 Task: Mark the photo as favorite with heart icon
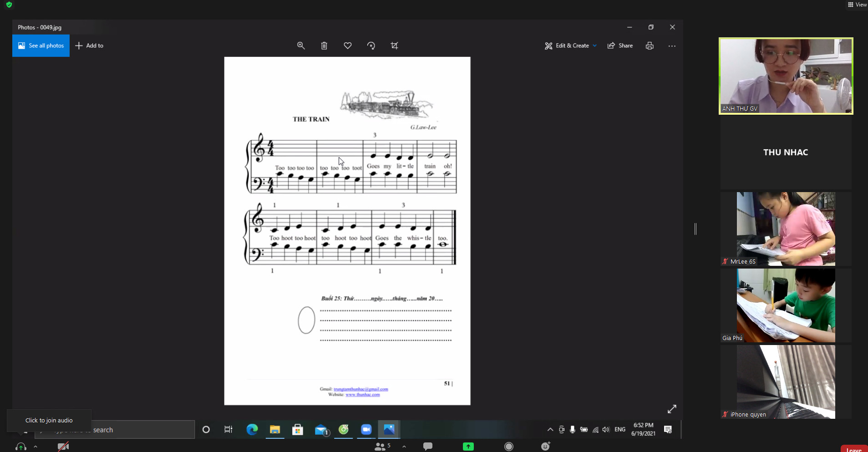click(347, 46)
